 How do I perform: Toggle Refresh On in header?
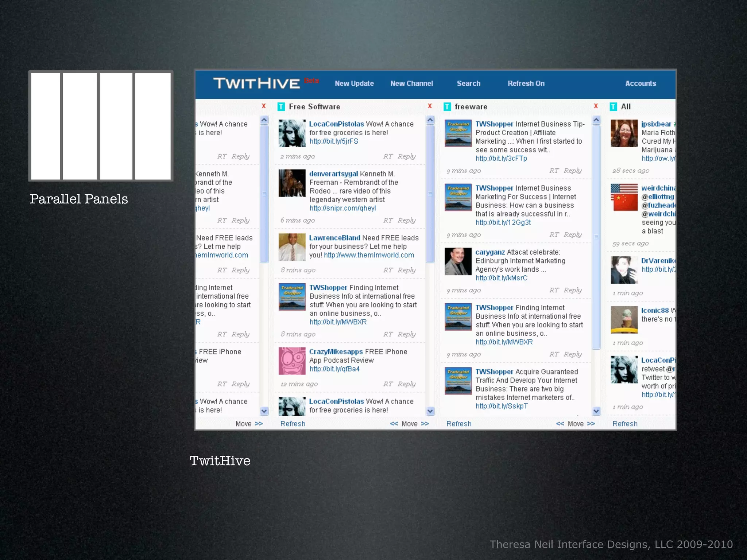[x=526, y=83]
